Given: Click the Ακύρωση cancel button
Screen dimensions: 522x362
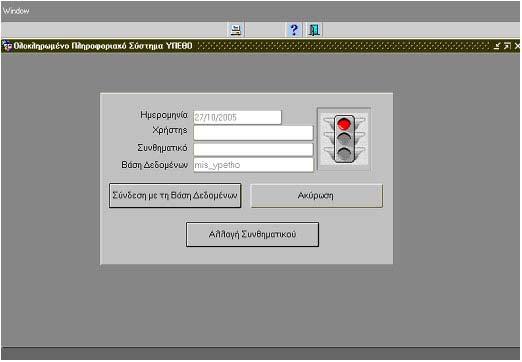Looking at the screenshot, I should [x=316, y=196].
